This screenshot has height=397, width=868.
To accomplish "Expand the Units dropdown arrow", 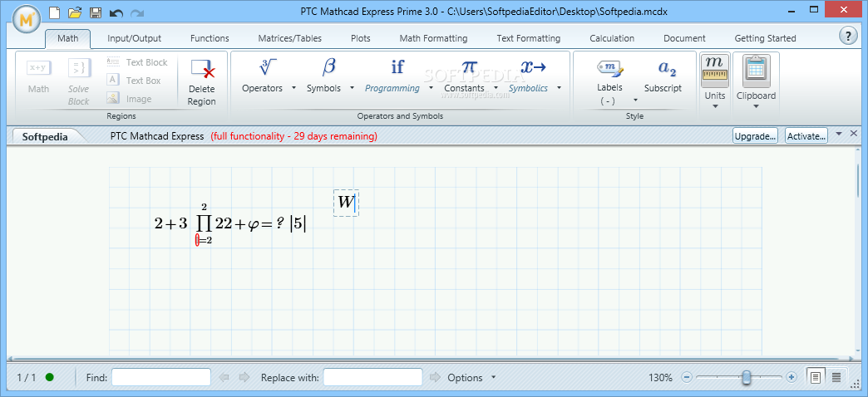I will click(715, 106).
